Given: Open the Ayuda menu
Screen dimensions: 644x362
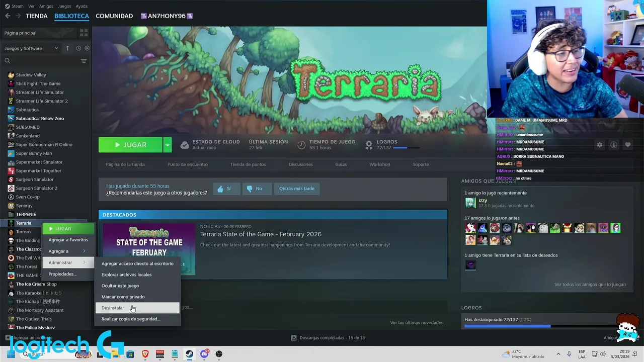Looking at the screenshot, I should 82,6.
